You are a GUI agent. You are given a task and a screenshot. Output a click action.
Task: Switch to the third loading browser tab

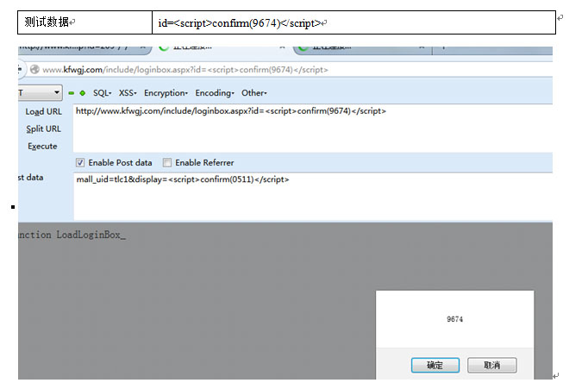pos(363,49)
